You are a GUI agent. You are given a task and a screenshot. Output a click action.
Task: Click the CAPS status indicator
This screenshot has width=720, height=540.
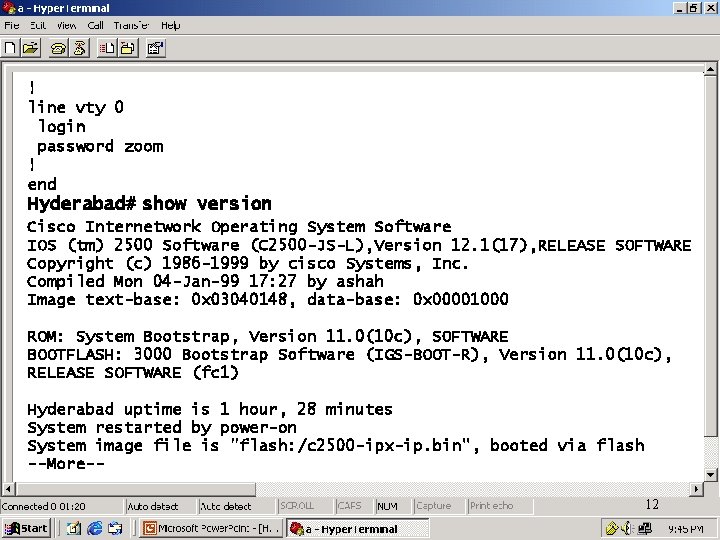point(349,506)
